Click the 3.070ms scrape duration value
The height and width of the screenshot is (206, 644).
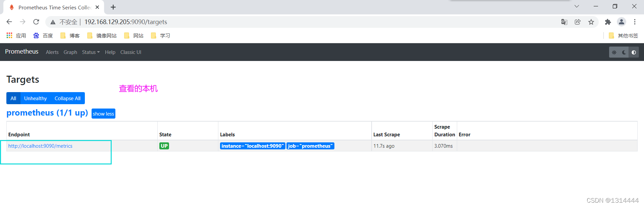pos(443,146)
